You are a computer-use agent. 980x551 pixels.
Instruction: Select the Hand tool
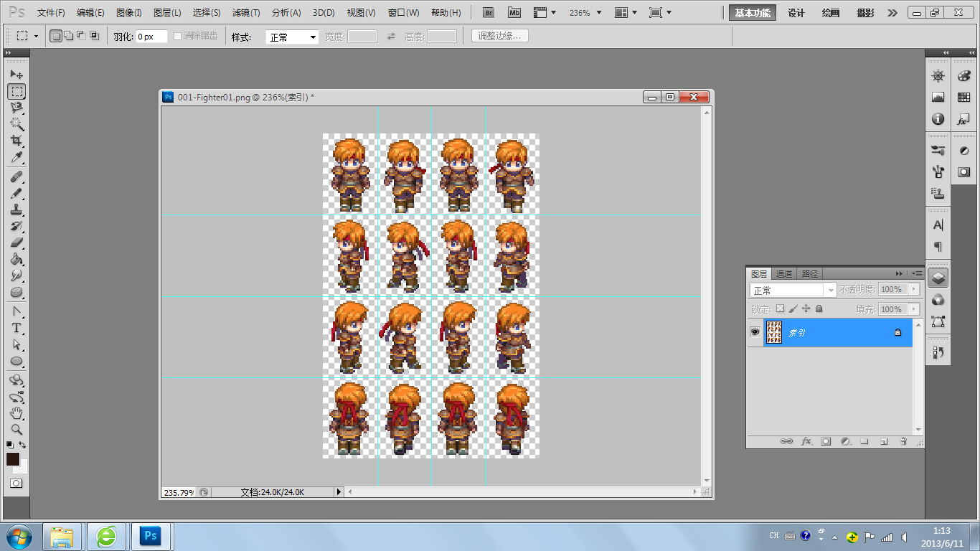17,413
